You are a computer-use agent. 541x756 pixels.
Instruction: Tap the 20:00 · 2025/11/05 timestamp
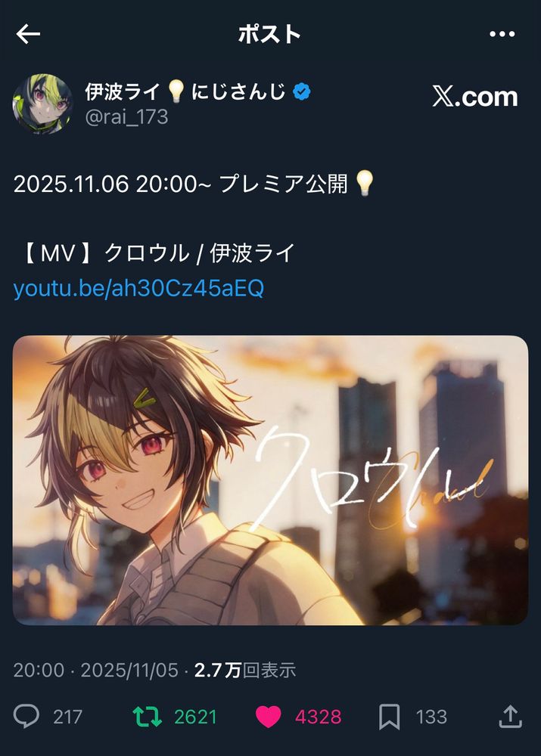(95, 670)
